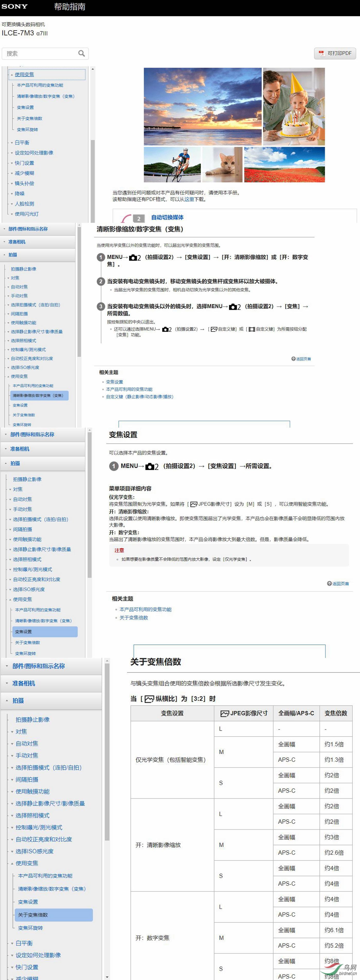
Task: Click the birthday cake photo
Action: pyautogui.click(x=294, y=106)
